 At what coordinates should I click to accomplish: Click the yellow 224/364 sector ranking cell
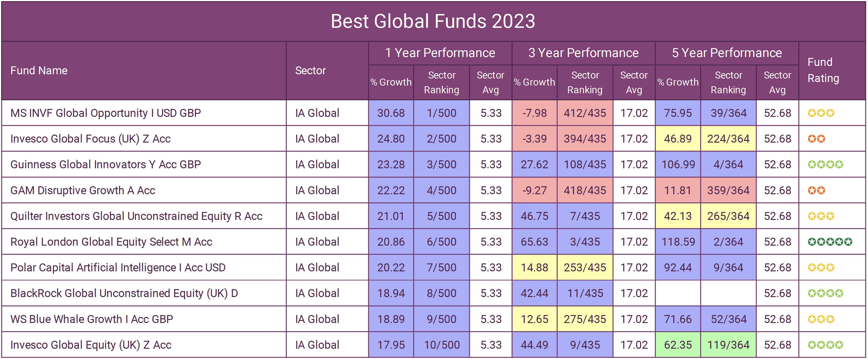(x=728, y=139)
